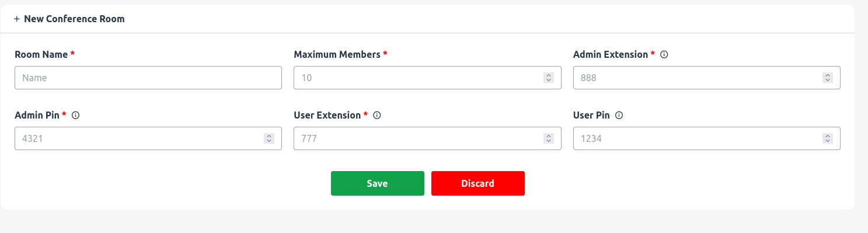Click the User Extension stepper arrows

tap(548, 138)
